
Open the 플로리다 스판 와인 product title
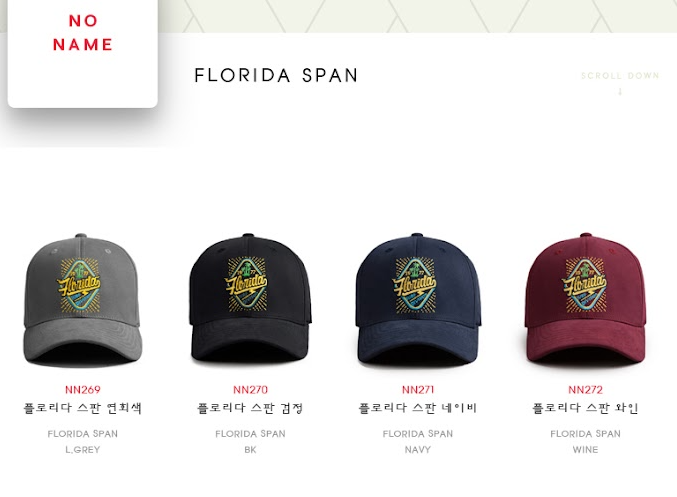585,408
